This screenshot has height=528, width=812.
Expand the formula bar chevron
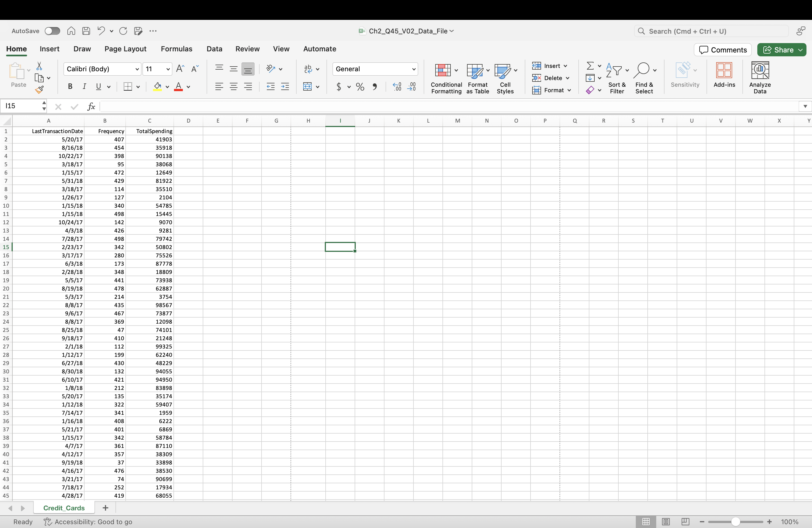pyautogui.click(x=805, y=106)
